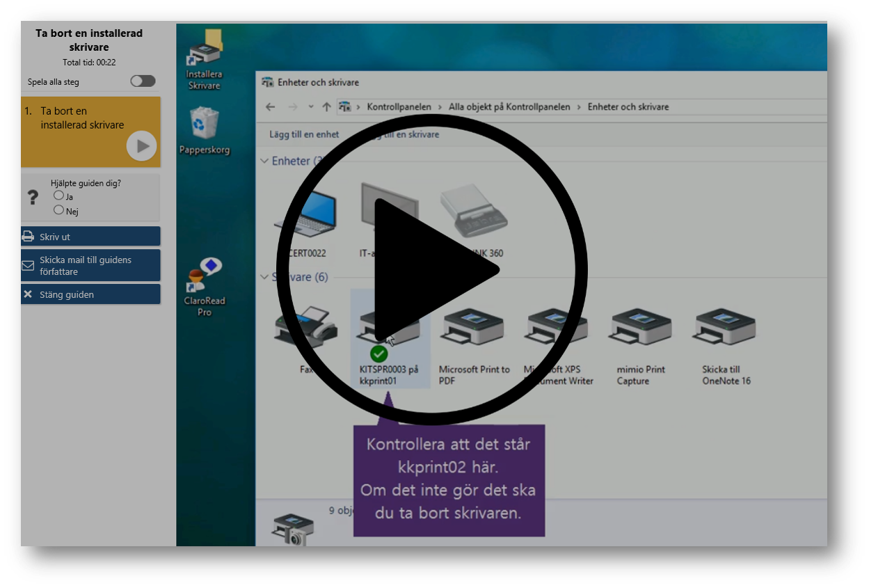This screenshot has width=869, height=588.
Task: Click the Skriv ut button
Action: [x=90, y=237]
